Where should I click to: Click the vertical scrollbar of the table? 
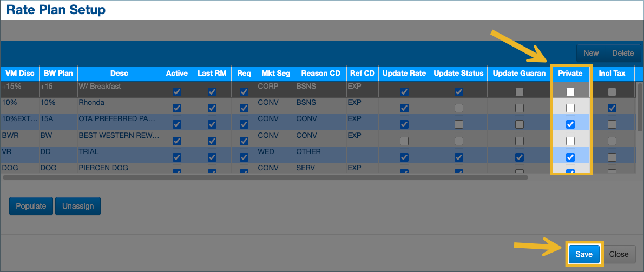tap(639, 108)
